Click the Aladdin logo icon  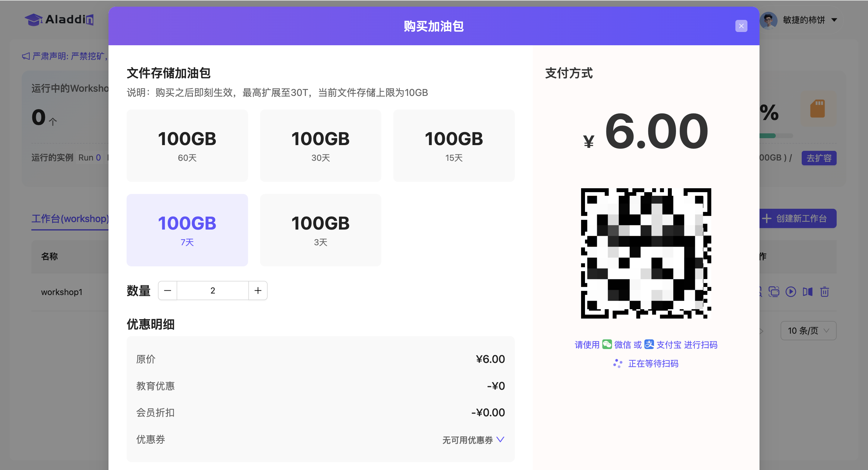click(x=33, y=20)
